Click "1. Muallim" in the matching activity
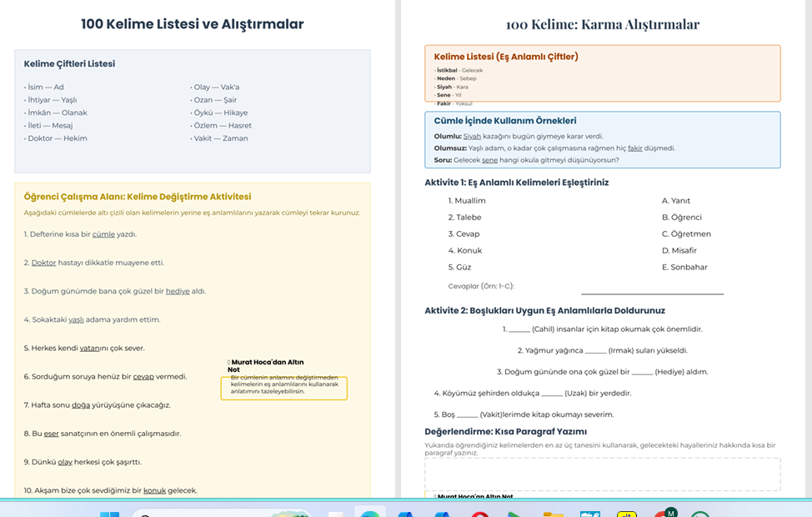Screen dimensions: 812x517 [467, 201]
